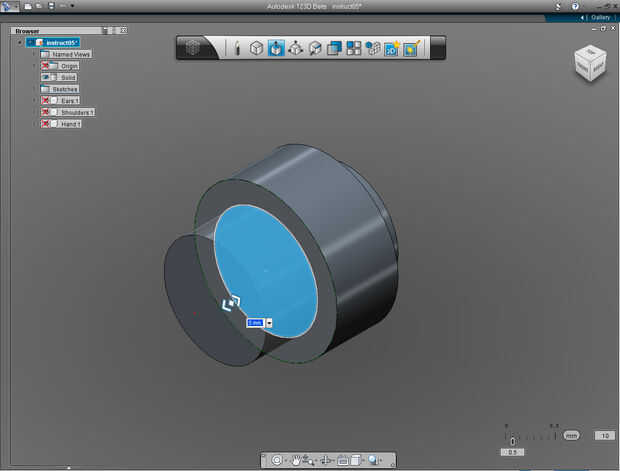Click the Open file icon
Viewport: 620px width, 471px height.
pos(39,6)
